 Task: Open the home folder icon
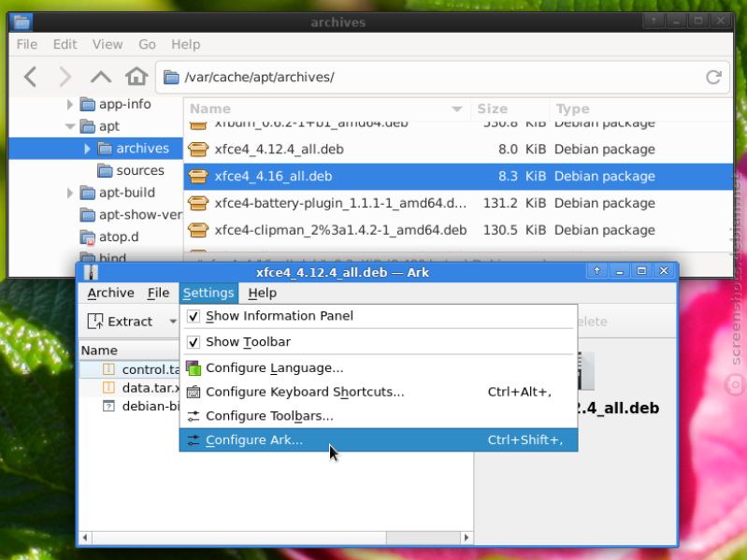point(136,76)
